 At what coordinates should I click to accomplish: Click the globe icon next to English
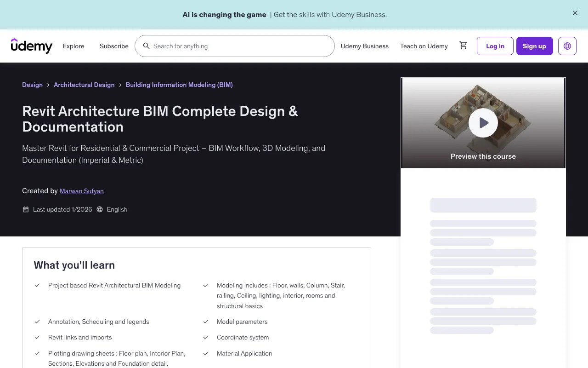click(100, 209)
